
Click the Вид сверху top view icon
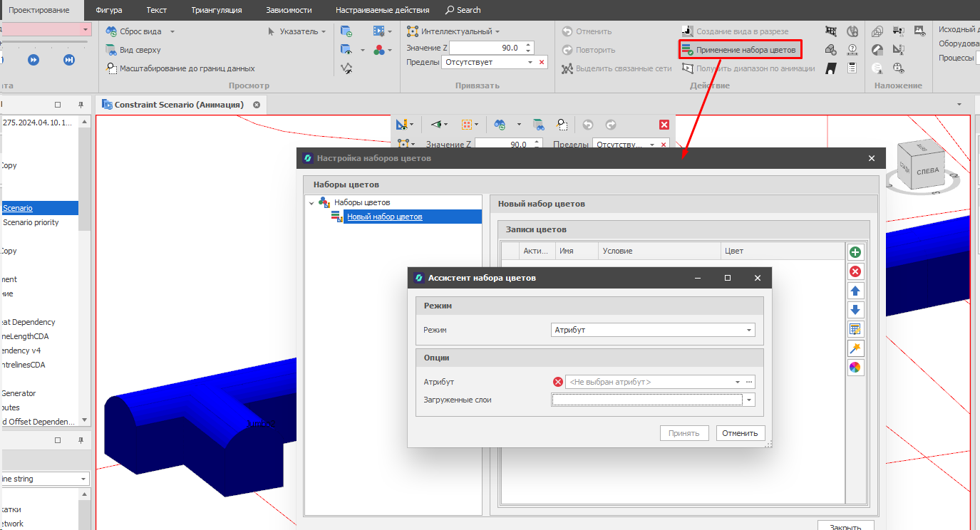111,50
